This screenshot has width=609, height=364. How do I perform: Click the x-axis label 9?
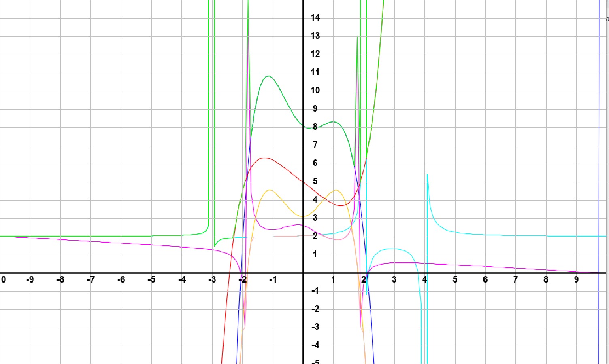[577, 279]
